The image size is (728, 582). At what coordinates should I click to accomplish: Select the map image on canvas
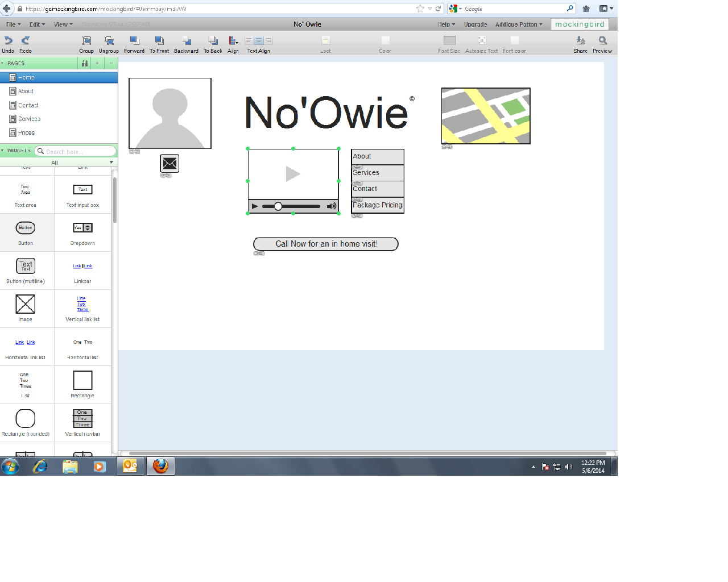486,116
